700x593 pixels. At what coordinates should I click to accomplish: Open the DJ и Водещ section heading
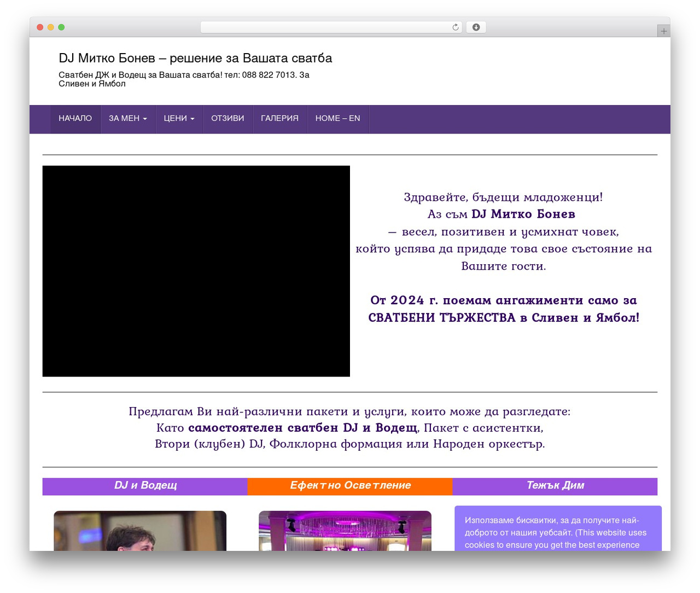tap(145, 486)
